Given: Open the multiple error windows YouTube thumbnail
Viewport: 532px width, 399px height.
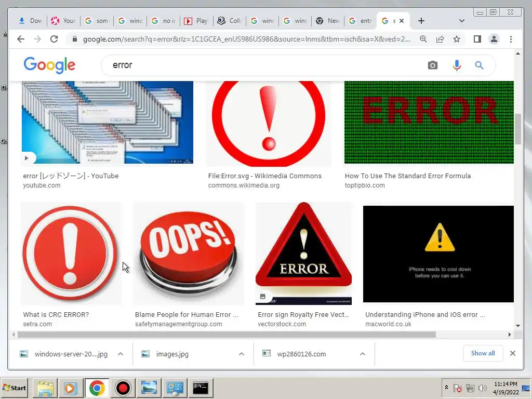Looking at the screenshot, I should click(108, 122).
